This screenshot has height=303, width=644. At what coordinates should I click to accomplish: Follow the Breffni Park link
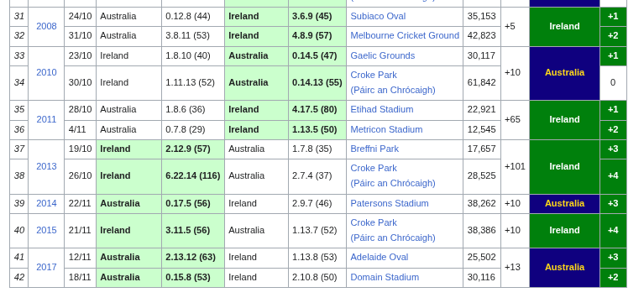click(x=374, y=149)
